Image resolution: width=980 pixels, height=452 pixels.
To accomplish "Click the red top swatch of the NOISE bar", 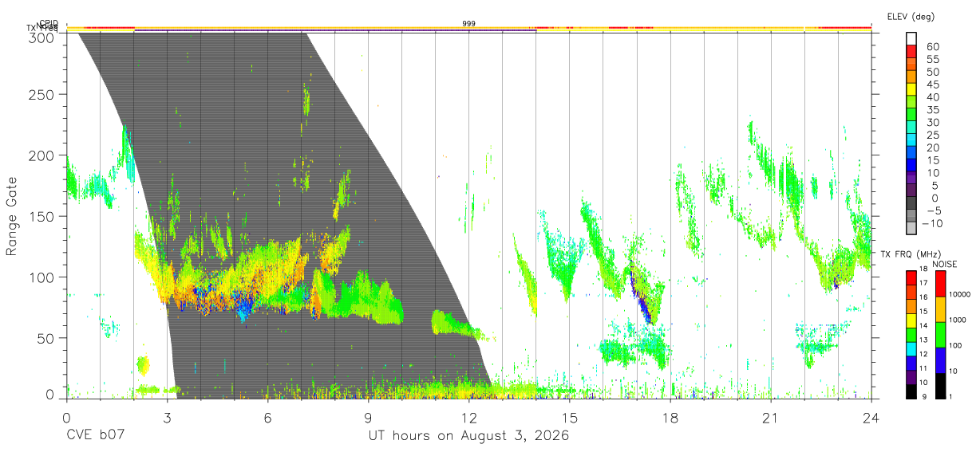I will click(940, 283).
